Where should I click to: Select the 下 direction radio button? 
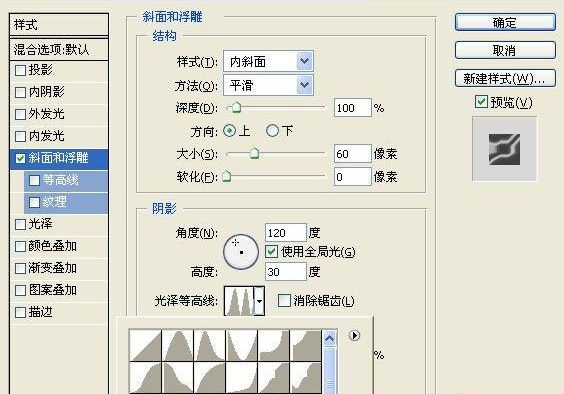(272, 131)
